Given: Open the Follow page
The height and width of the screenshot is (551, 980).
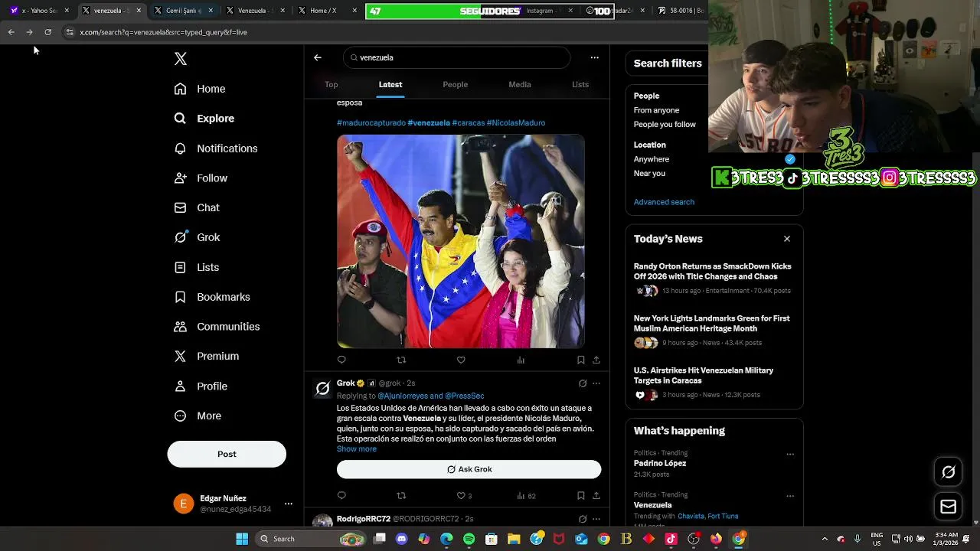Looking at the screenshot, I should (201, 178).
